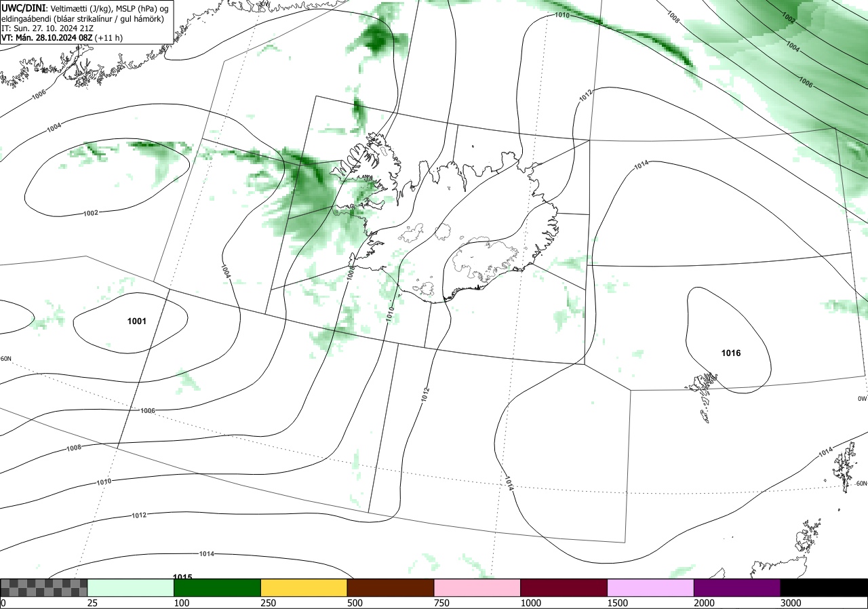Click the legend value "750"

pyautogui.click(x=442, y=603)
